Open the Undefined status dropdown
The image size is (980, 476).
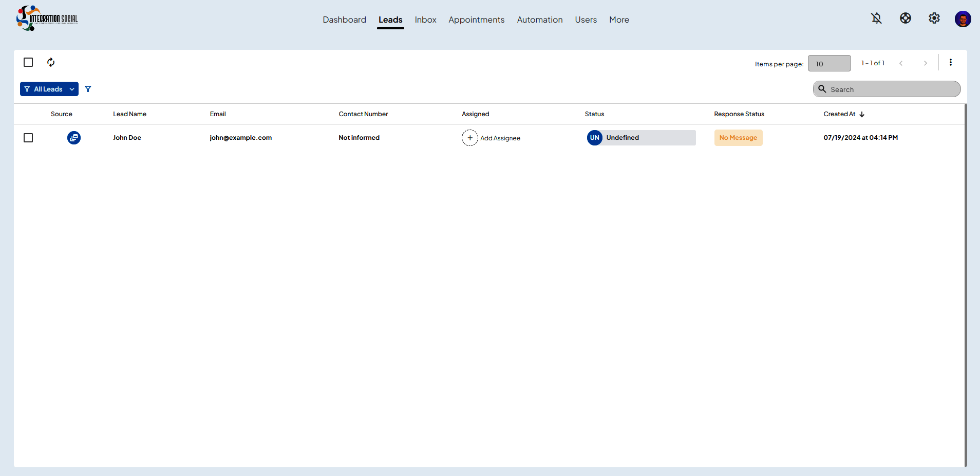tap(641, 138)
